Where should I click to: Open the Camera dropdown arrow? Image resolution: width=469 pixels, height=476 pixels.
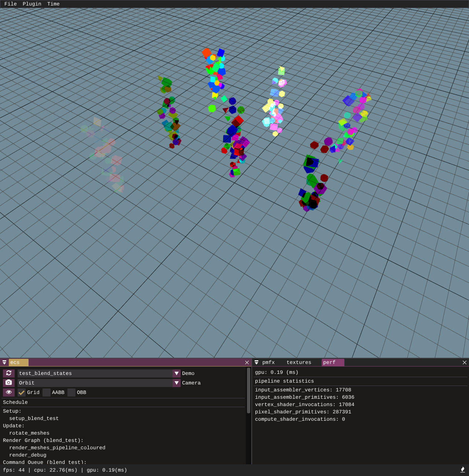point(177,383)
